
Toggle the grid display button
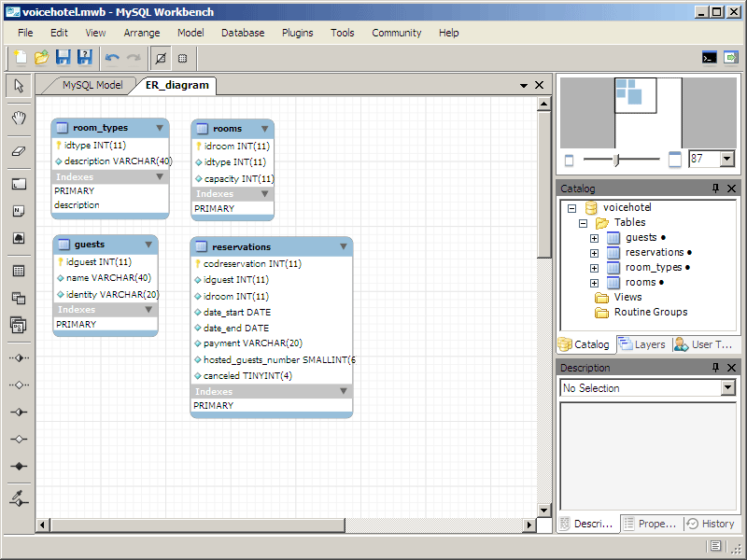tap(182, 58)
